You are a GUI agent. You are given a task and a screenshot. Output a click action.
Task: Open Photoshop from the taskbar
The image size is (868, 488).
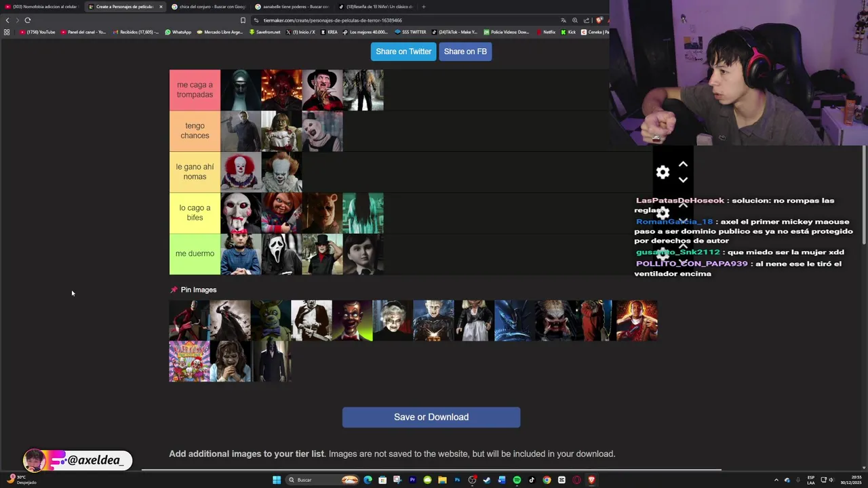(458, 480)
